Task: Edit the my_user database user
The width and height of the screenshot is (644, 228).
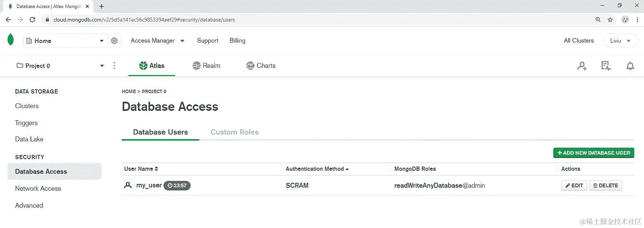Action: [x=574, y=185]
